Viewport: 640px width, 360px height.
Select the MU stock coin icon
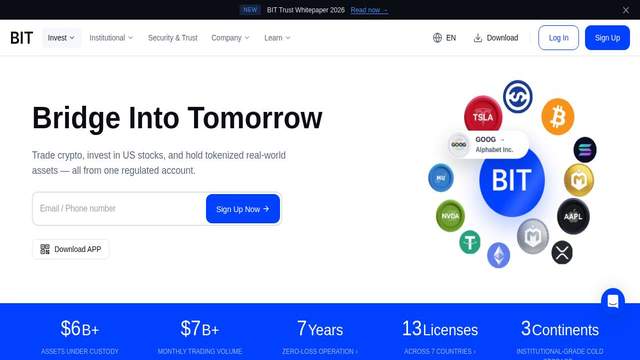[x=441, y=178]
